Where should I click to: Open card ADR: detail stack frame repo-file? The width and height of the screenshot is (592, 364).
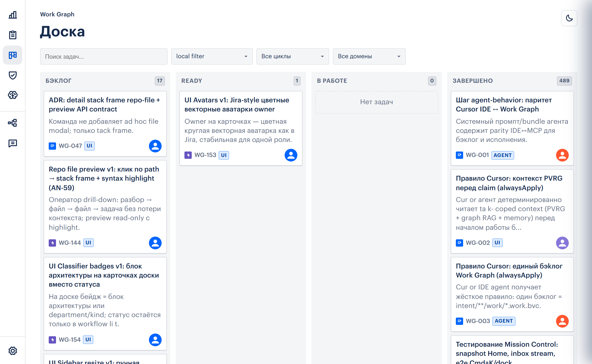click(x=105, y=124)
